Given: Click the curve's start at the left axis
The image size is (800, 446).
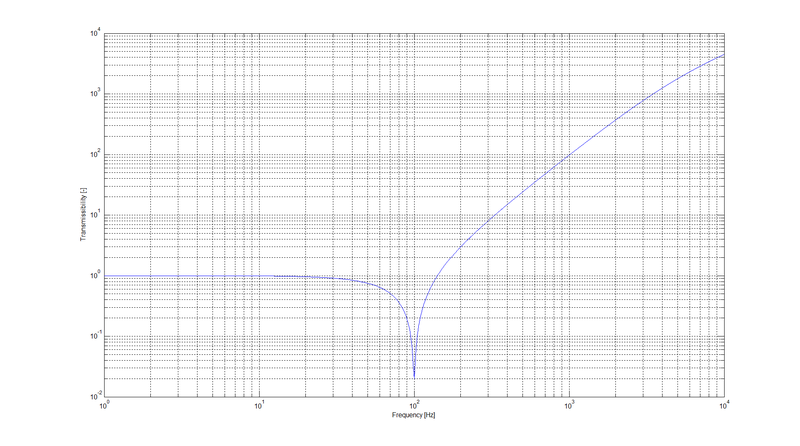Looking at the screenshot, I should tap(105, 275).
